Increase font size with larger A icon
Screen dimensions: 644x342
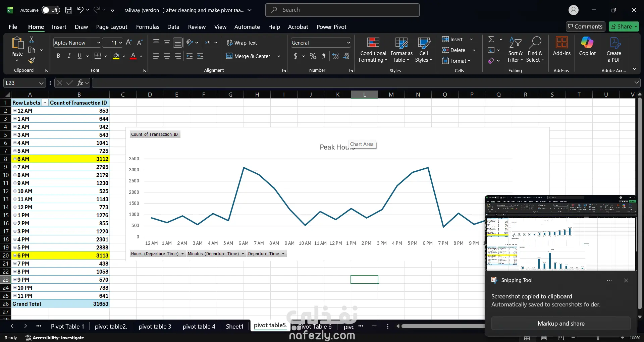(129, 43)
